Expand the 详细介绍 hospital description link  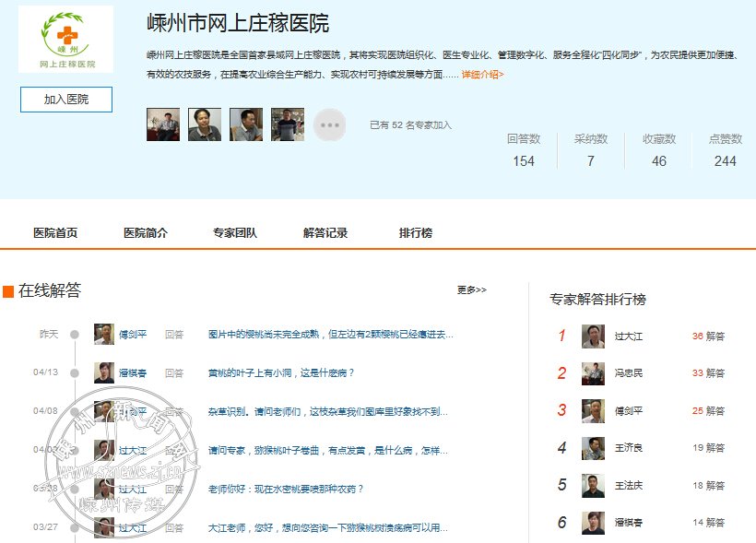point(482,74)
